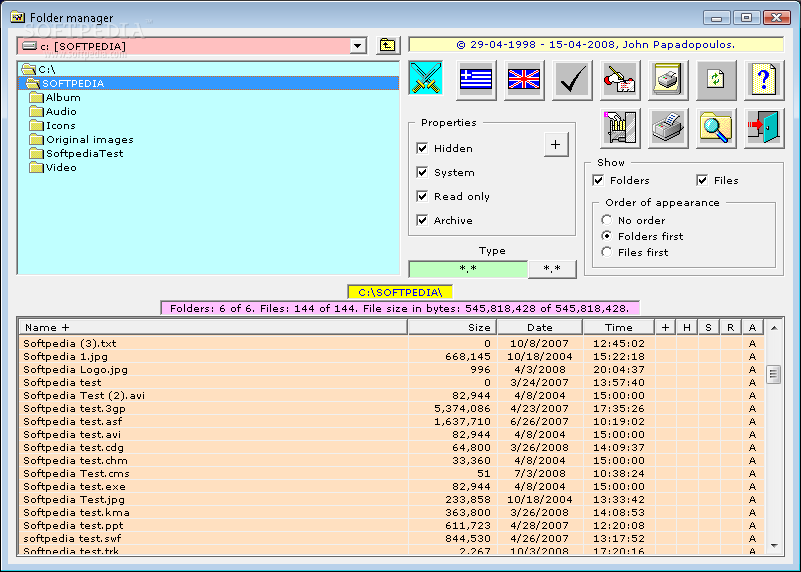This screenshot has width=801, height=572.
Task: Select the C:\ root folder
Action: pos(46,69)
